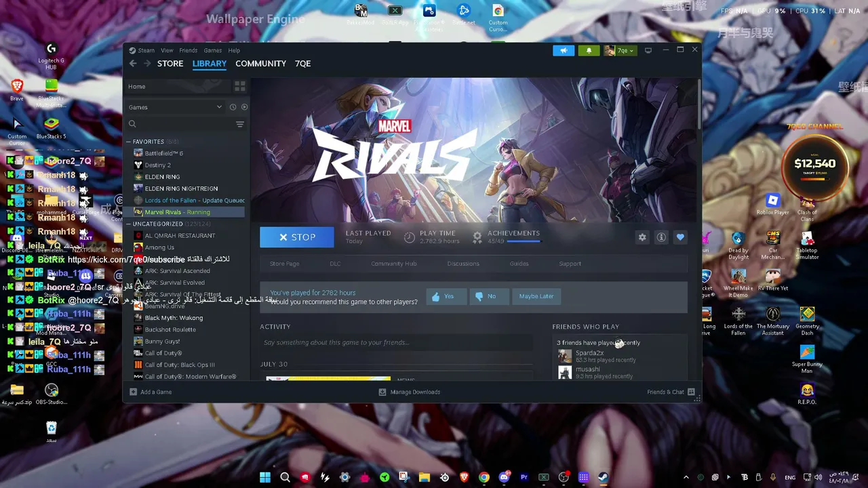Image resolution: width=868 pixels, height=488 pixels.
Task: Open the Windows Start menu
Action: point(265,477)
